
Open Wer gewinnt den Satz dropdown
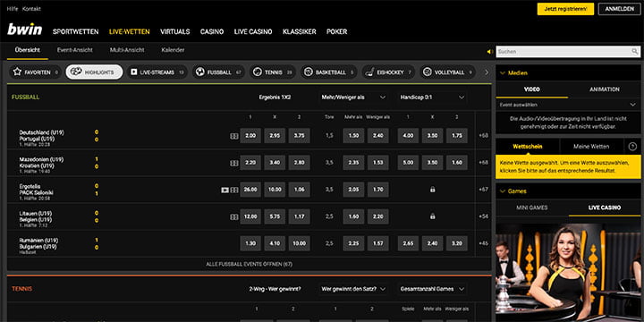tap(353, 289)
